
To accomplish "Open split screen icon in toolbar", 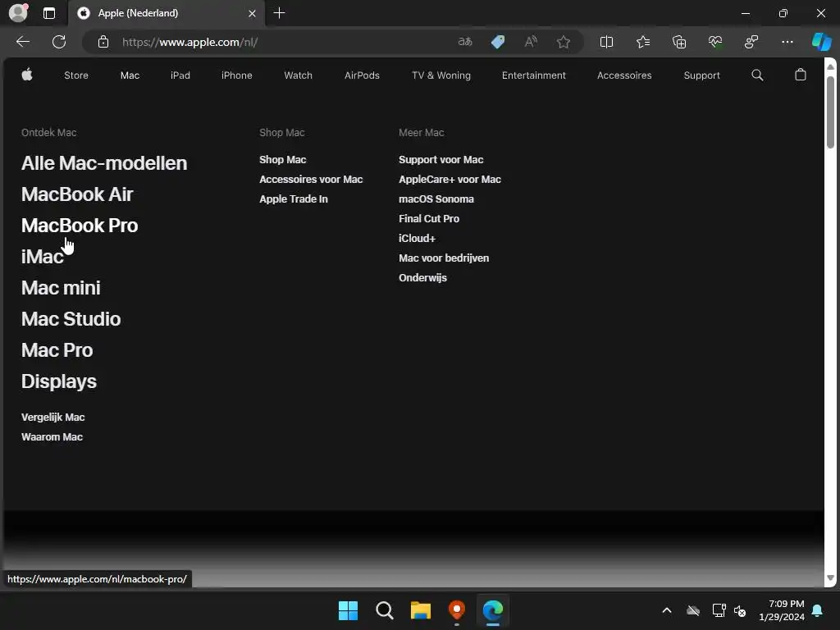I will click(x=606, y=42).
